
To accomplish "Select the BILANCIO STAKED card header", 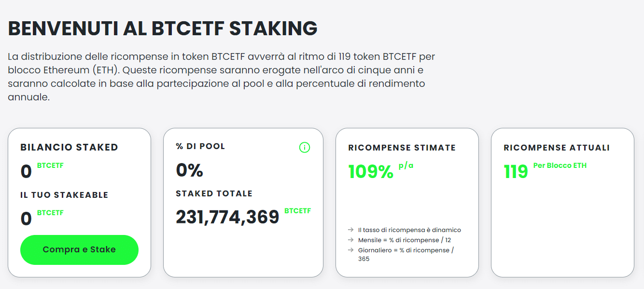I will (70, 148).
